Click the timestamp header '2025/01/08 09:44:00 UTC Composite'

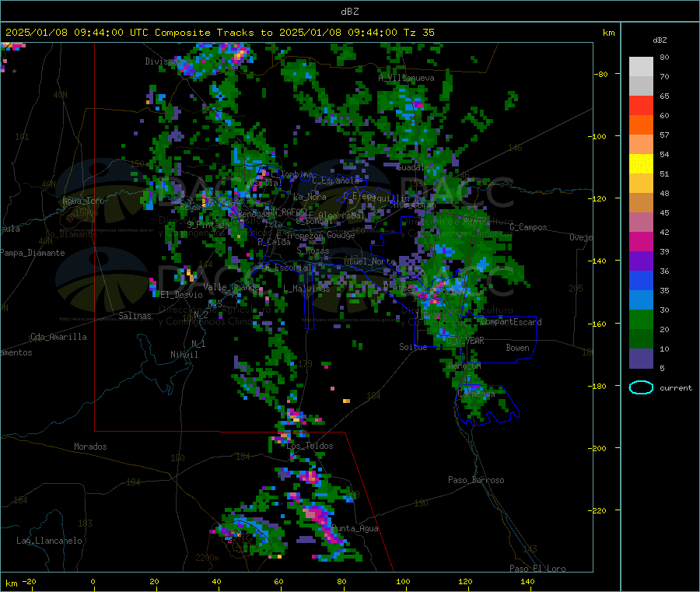click(x=107, y=33)
